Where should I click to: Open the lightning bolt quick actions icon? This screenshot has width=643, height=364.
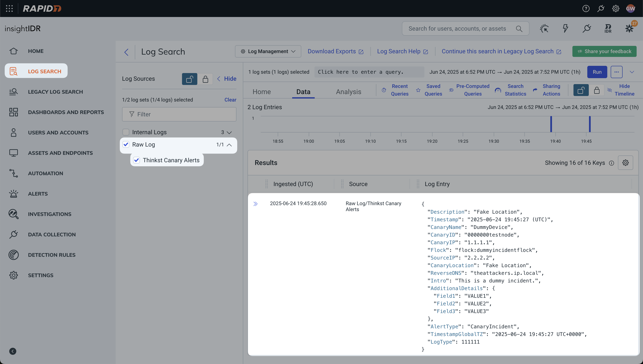tap(565, 28)
